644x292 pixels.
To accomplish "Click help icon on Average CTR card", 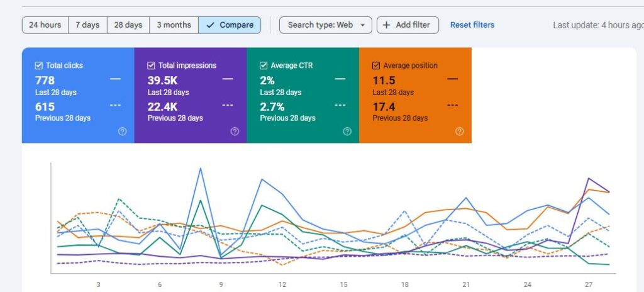I will pos(347,132).
